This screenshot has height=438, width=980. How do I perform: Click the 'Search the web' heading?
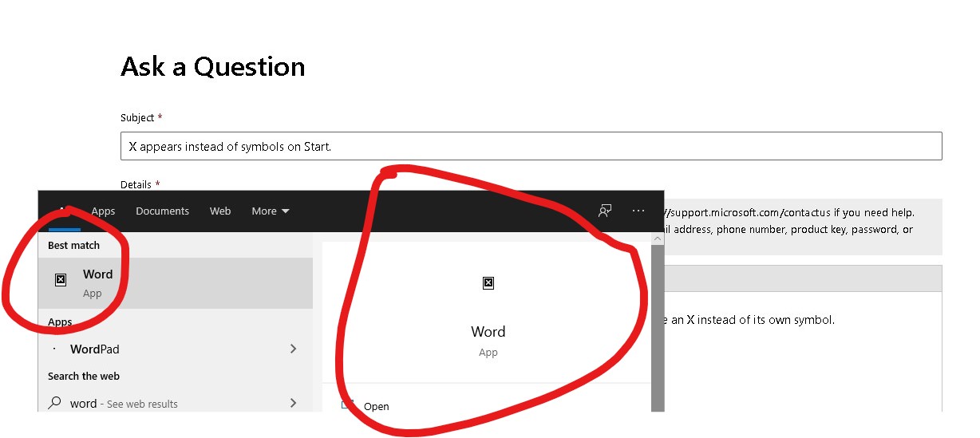[84, 376]
